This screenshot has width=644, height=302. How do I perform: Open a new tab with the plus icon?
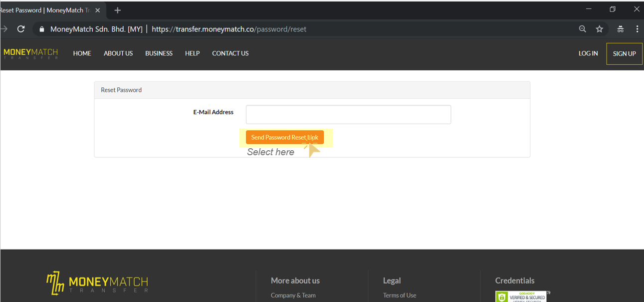tap(118, 10)
